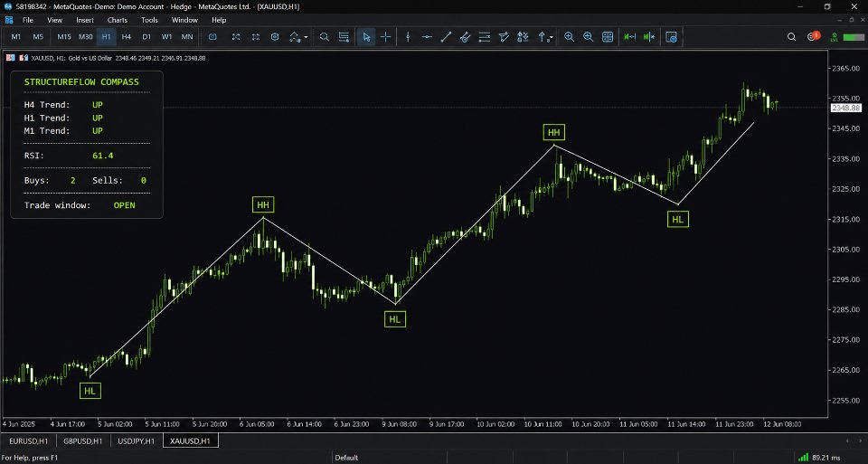Open the Tools menu
Image resolution: width=868 pixels, height=464 pixels.
pyautogui.click(x=149, y=20)
